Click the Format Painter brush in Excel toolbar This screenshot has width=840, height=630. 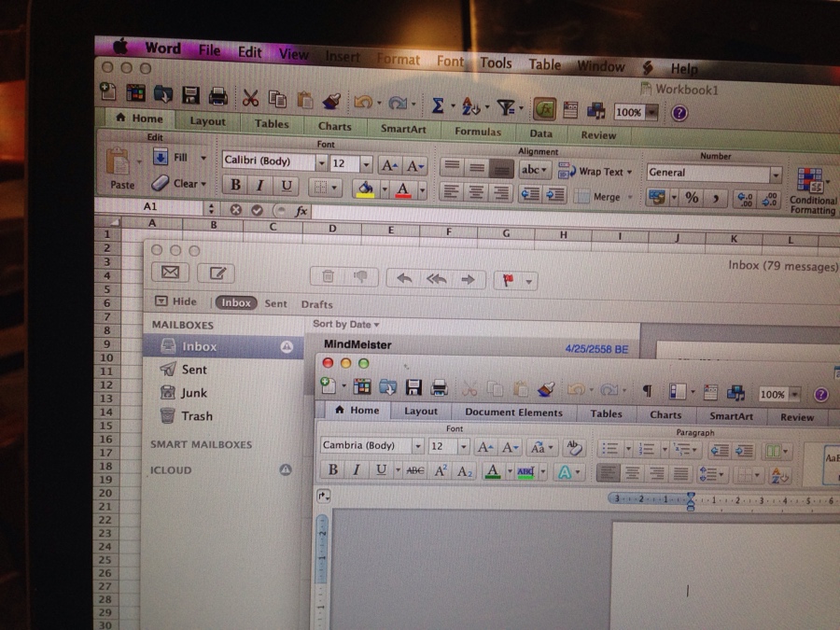[331, 101]
